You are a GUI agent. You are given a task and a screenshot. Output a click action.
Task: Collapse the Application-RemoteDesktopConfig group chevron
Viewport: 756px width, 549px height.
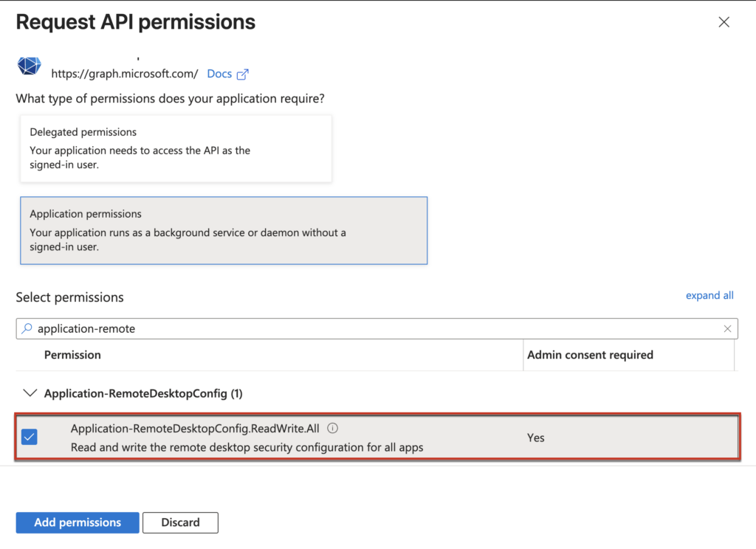30,393
